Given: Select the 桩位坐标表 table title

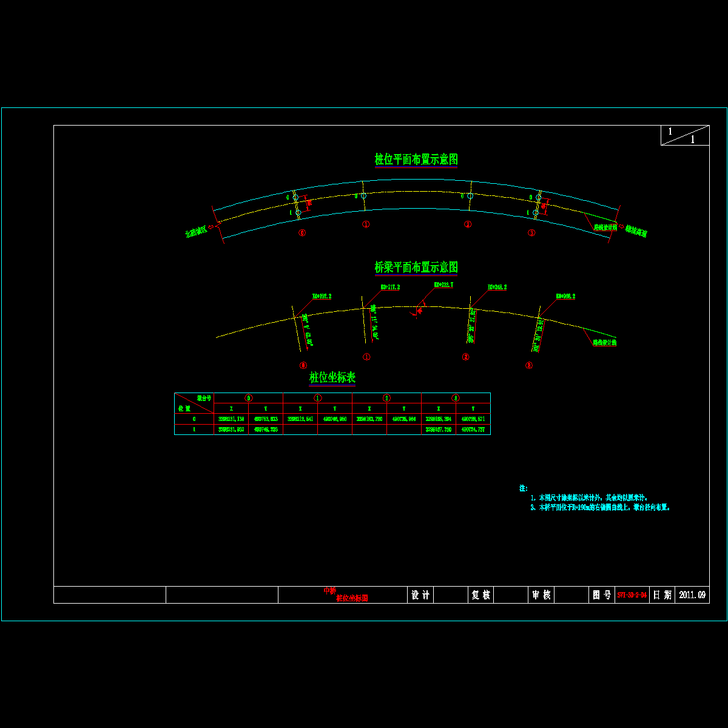Looking at the screenshot, I should click(332, 378).
